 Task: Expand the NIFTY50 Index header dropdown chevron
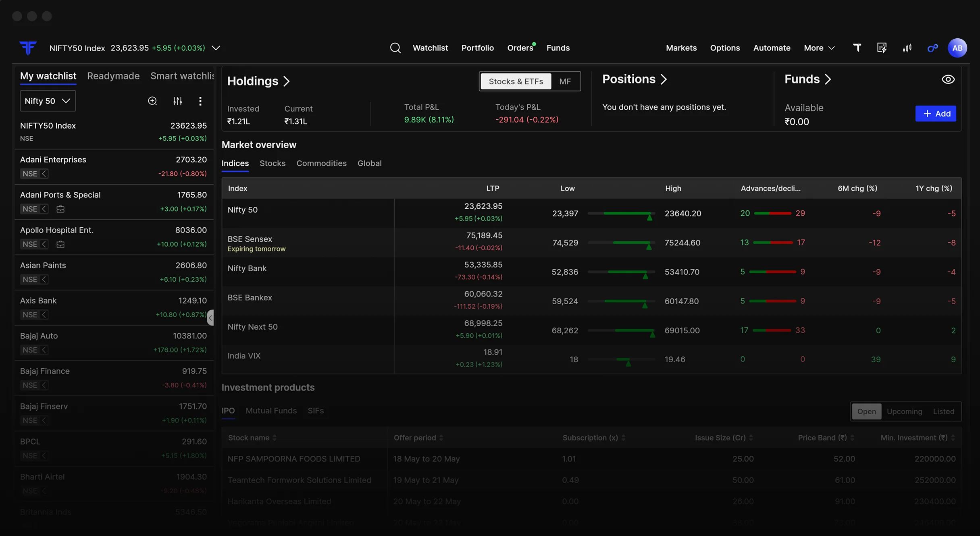click(x=216, y=48)
